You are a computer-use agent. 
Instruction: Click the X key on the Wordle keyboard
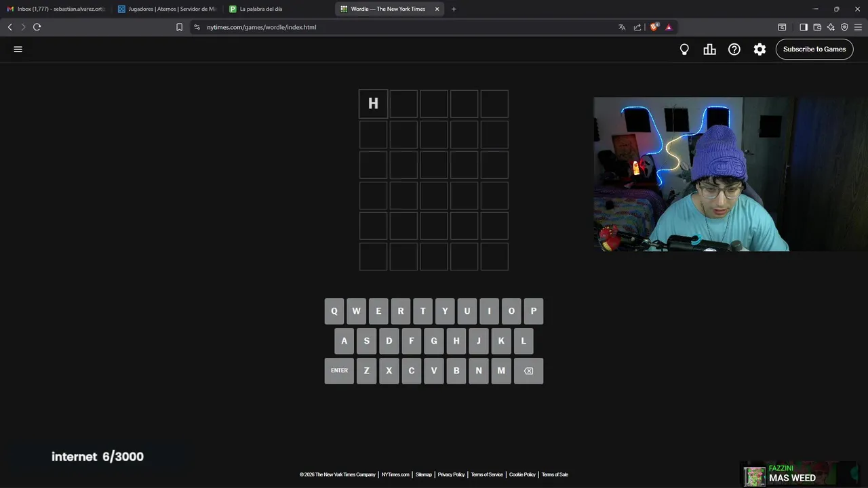[x=389, y=371]
